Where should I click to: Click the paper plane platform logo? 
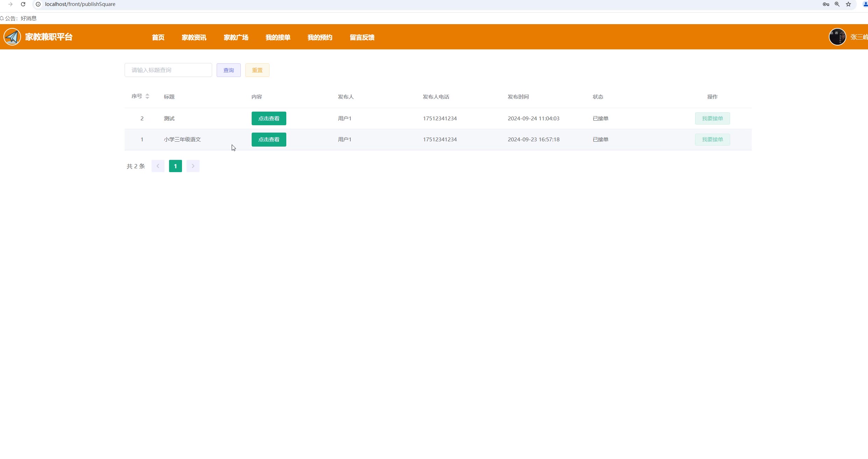click(x=12, y=37)
